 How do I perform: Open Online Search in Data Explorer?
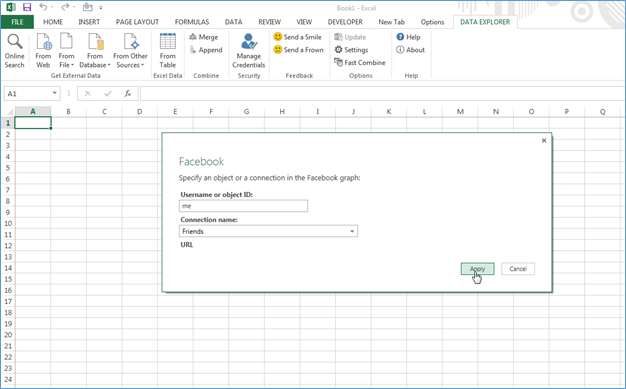[x=15, y=51]
